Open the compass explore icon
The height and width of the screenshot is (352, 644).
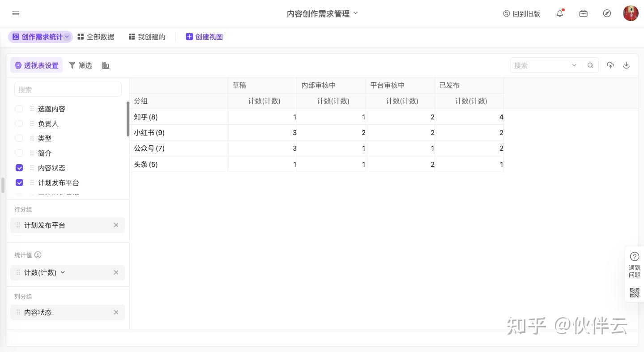[x=607, y=13]
